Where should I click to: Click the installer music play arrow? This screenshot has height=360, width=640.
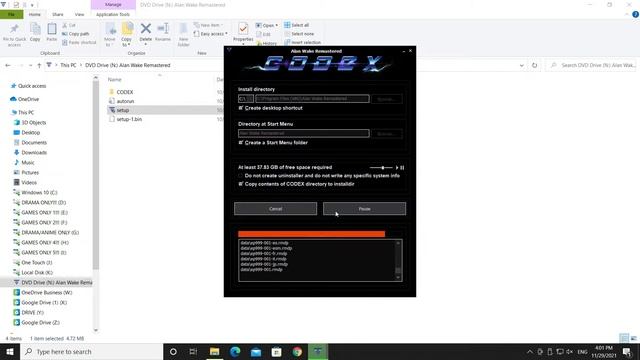[x=397, y=167]
